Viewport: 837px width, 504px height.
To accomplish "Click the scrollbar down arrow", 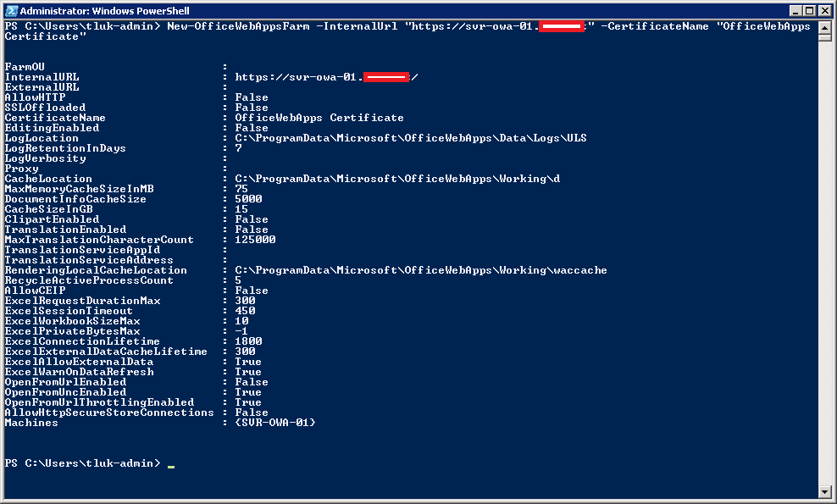I will [826, 491].
